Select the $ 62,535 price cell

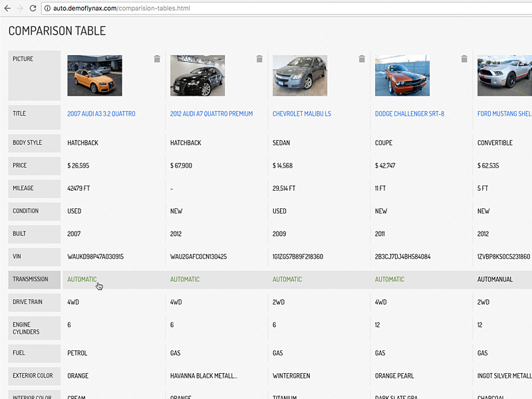[x=488, y=166]
